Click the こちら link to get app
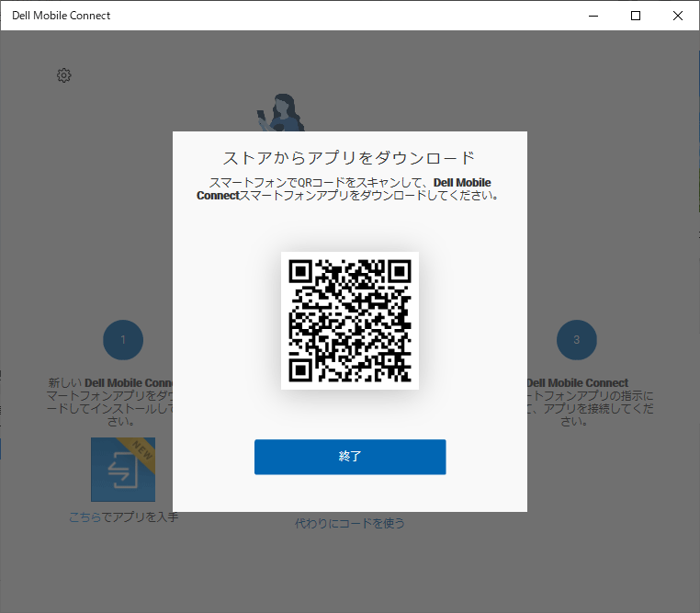The image size is (700, 613). (x=85, y=517)
